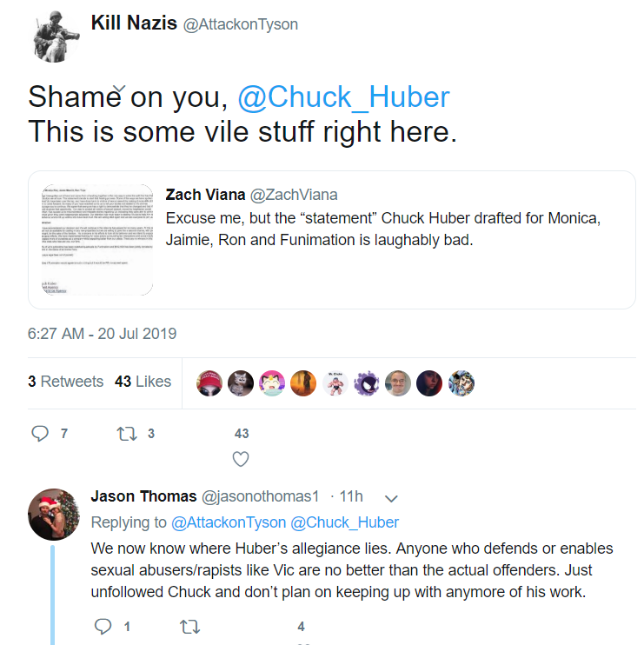This screenshot has height=645, width=644.
Task: Open Kill Nazis profile avatar
Action: 54,37
